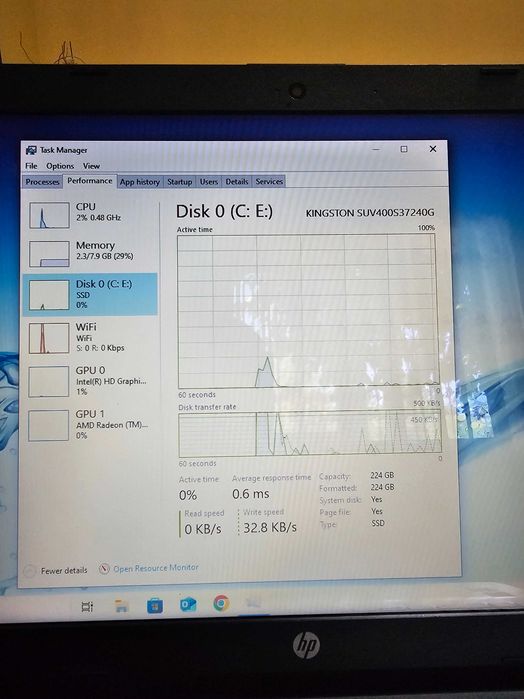Image resolution: width=524 pixels, height=699 pixels.
Task: Open Outlook from the taskbar
Action: [188, 604]
